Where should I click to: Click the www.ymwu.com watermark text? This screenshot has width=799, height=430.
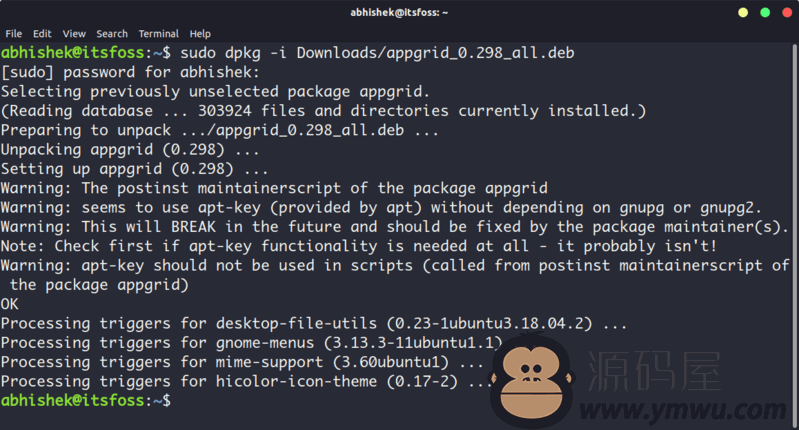[683, 410]
